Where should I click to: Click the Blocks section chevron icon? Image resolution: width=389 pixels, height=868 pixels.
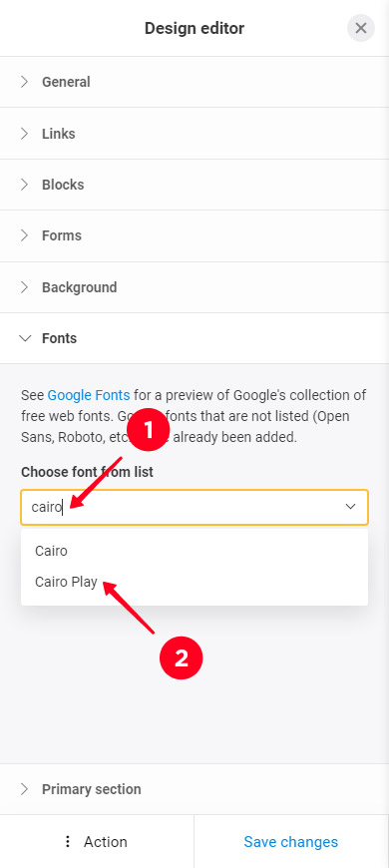click(x=24, y=185)
